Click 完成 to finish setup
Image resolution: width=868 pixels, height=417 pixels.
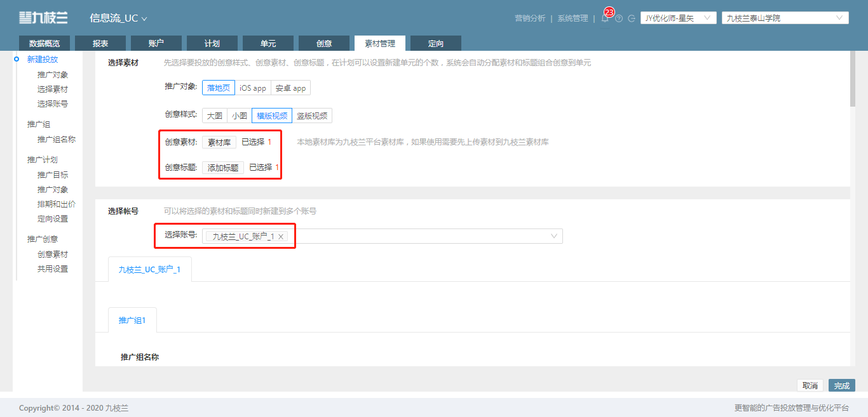coord(842,385)
